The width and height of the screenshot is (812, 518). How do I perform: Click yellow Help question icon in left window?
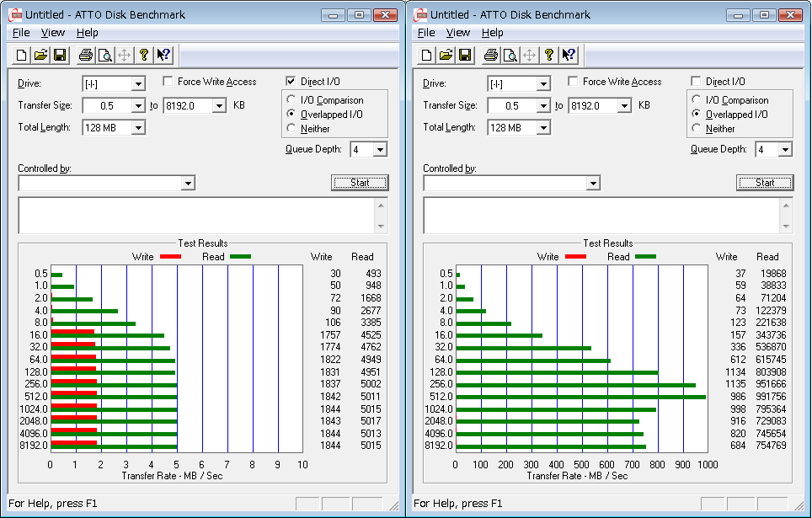144,56
